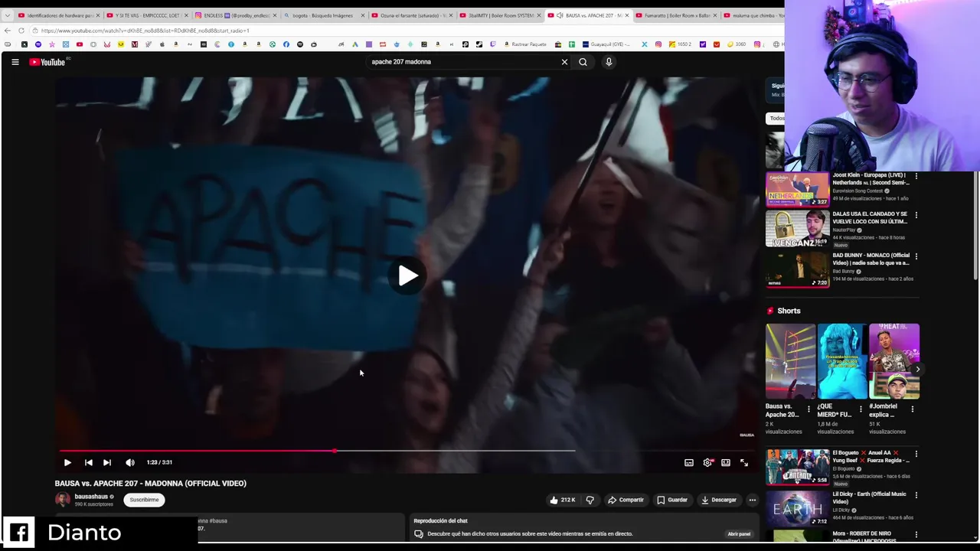Image resolution: width=980 pixels, height=551 pixels.
Task: Open the 'Guayaquil (GYE)' bookmark
Action: (605, 44)
